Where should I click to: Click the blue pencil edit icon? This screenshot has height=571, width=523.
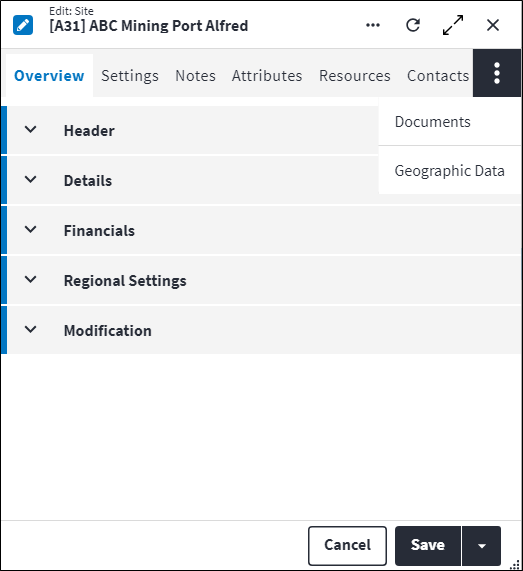pos(23,25)
